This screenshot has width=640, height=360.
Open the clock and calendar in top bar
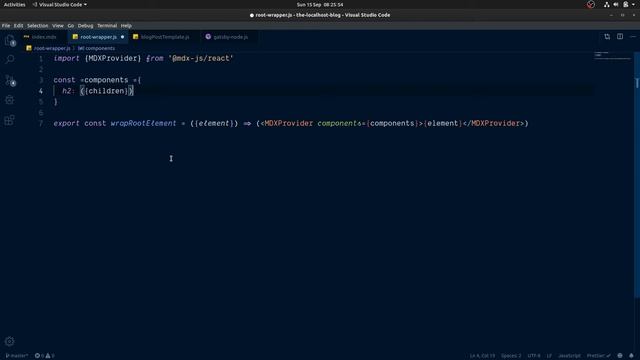320,4
